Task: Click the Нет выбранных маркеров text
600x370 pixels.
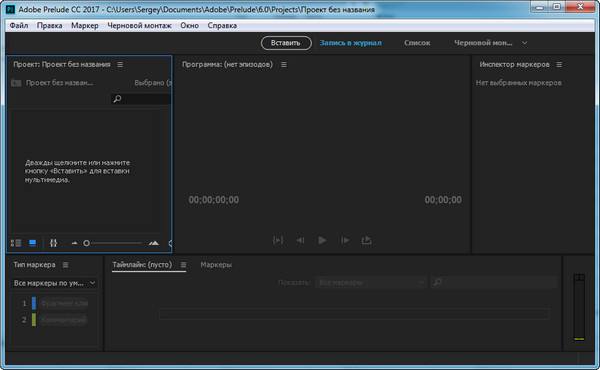Action: click(x=518, y=83)
